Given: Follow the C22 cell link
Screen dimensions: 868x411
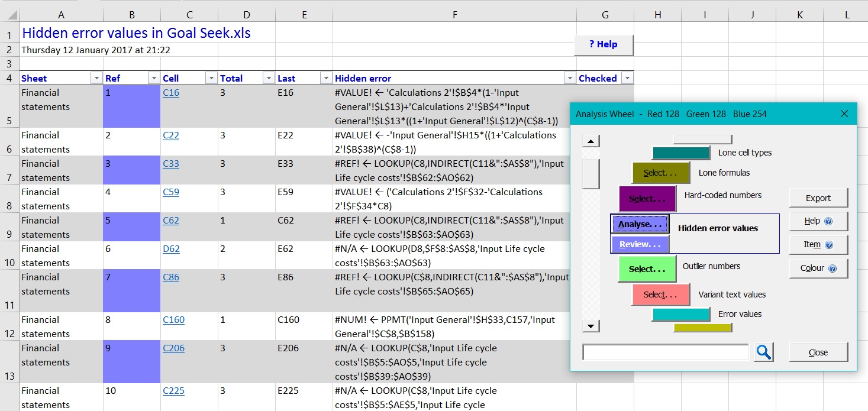Looking at the screenshot, I should click(171, 135).
